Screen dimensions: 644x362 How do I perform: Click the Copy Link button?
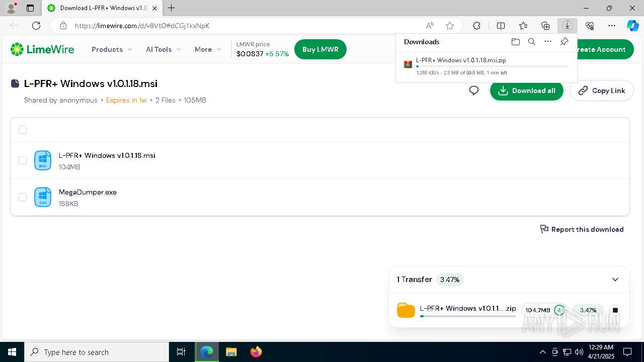tap(602, 90)
